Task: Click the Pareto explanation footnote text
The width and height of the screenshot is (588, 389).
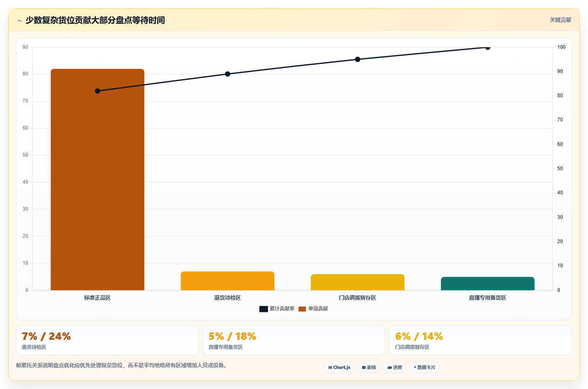Action: [122, 365]
